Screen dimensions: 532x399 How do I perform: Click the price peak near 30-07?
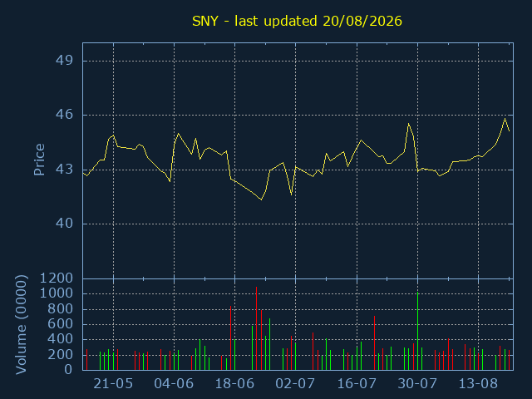pos(408,124)
